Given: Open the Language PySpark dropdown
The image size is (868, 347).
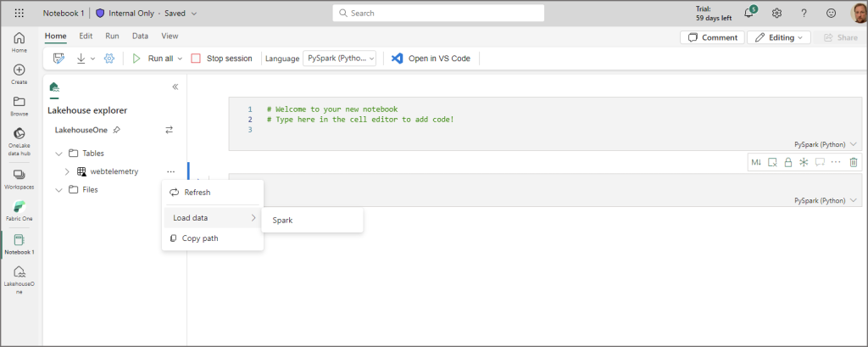Looking at the screenshot, I should pyautogui.click(x=339, y=59).
